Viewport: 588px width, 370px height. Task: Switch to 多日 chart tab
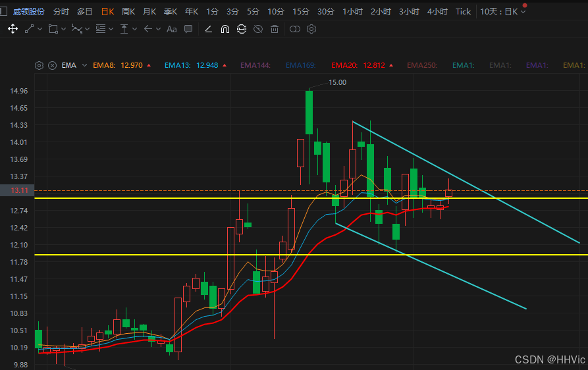(85, 12)
